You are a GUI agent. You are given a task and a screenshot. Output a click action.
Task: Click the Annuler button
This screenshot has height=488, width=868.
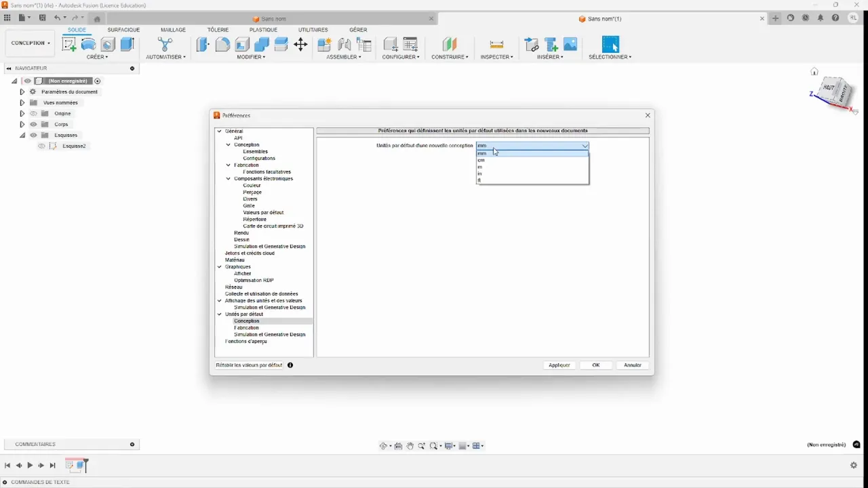(633, 365)
